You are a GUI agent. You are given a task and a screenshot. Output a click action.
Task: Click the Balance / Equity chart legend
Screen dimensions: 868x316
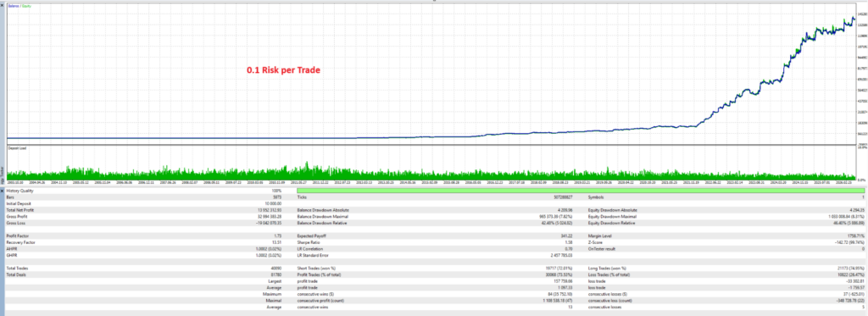coord(19,6)
